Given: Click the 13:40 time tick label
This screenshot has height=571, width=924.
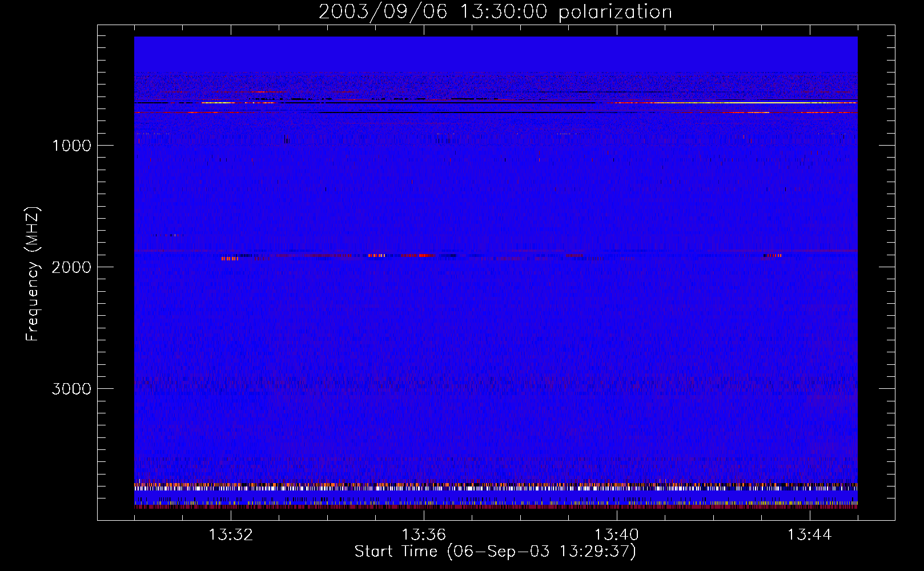Looking at the screenshot, I should [x=617, y=535].
